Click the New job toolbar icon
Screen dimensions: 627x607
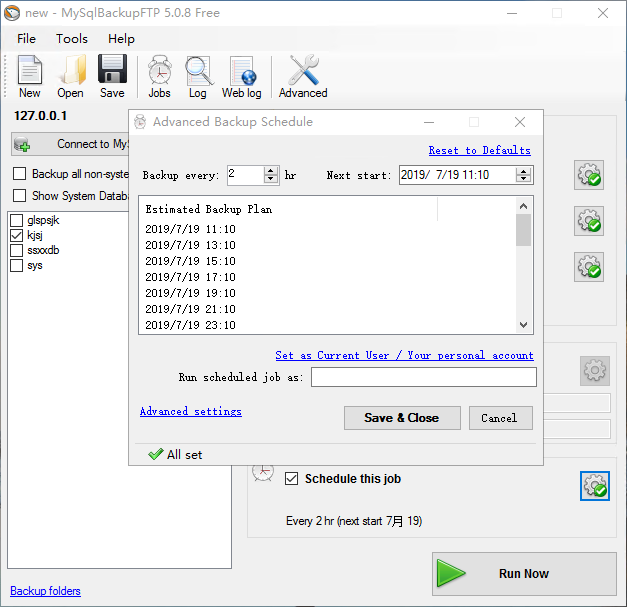pyautogui.click(x=30, y=70)
